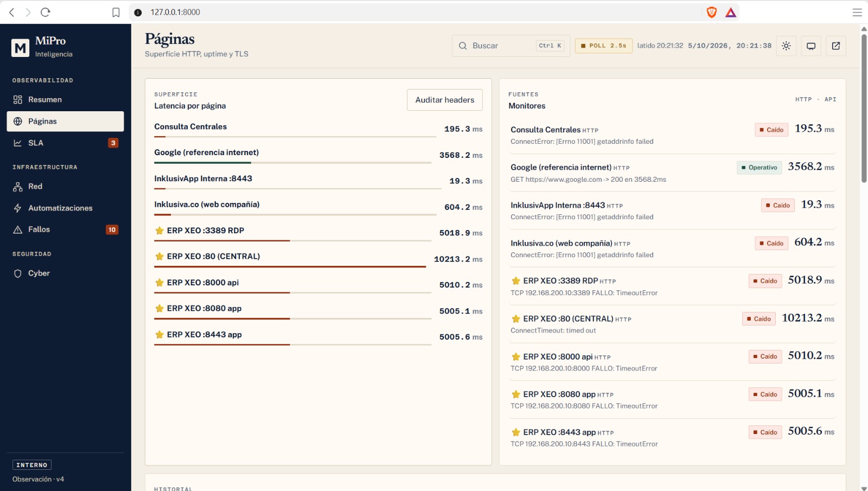868x491 pixels.
Task: Click the search magnifier icon
Action: click(x=463, y=46)
